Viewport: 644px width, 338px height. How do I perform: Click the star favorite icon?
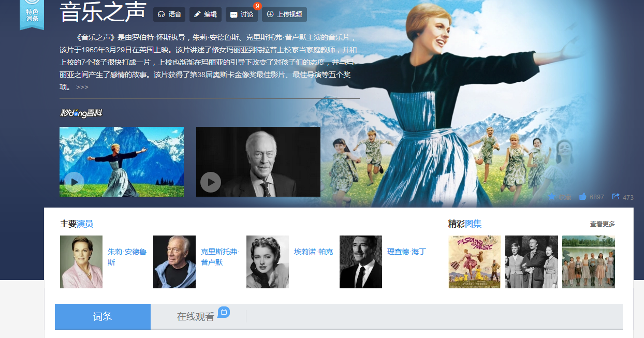pos(552,197)
